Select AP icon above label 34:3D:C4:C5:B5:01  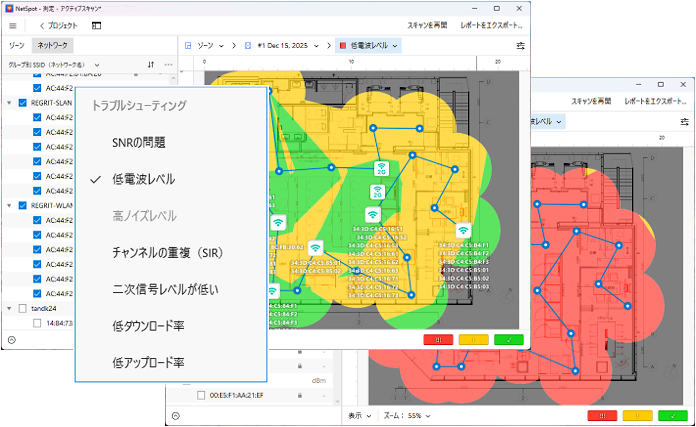tap(316, 248)
